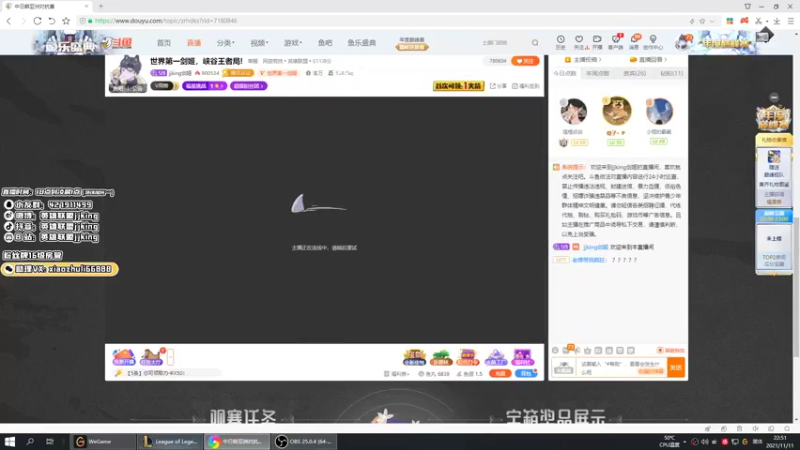Switch to League of Legends in the taskbar

(170, 441)
